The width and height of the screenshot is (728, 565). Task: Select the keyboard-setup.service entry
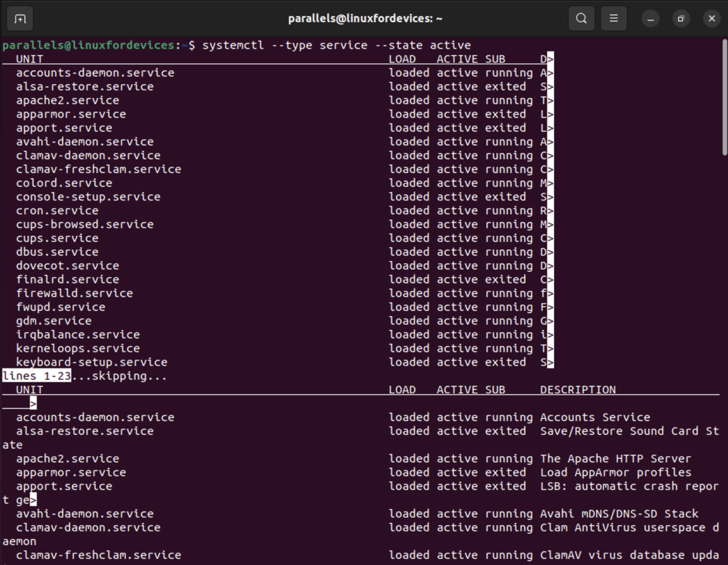[x=91, y=362]
